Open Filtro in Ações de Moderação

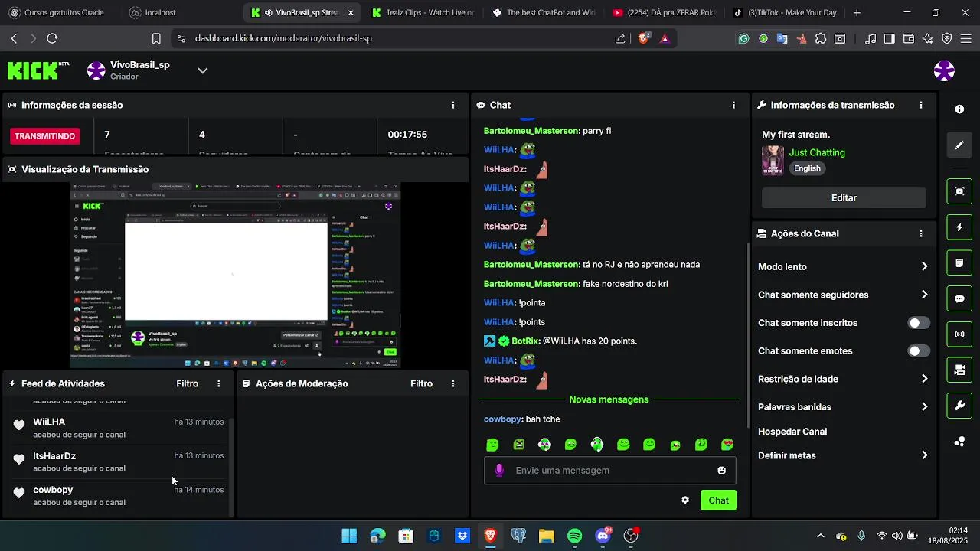(422, 383)
